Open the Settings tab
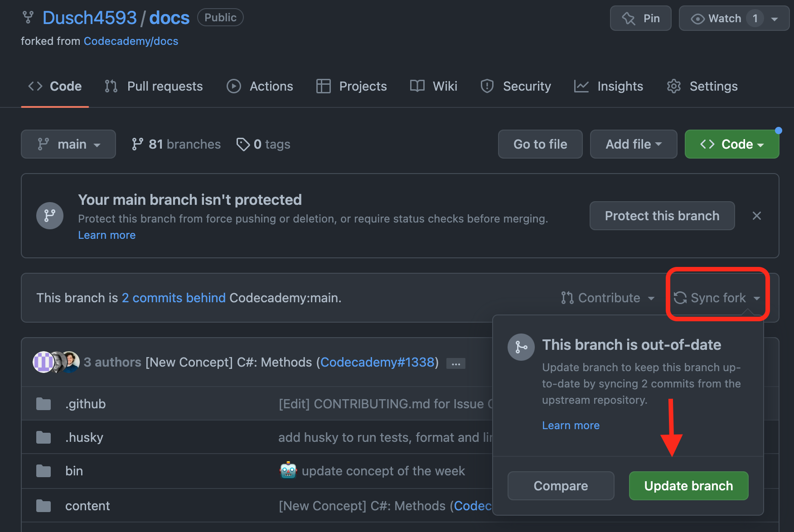Screen dimensions: 794x532 (702, 86)
